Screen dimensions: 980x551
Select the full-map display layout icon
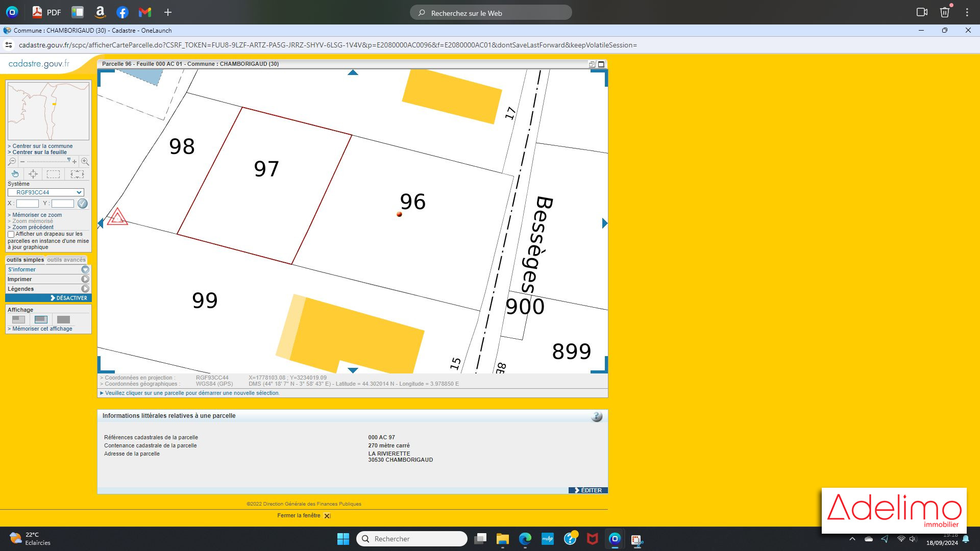tap(63, 319)
